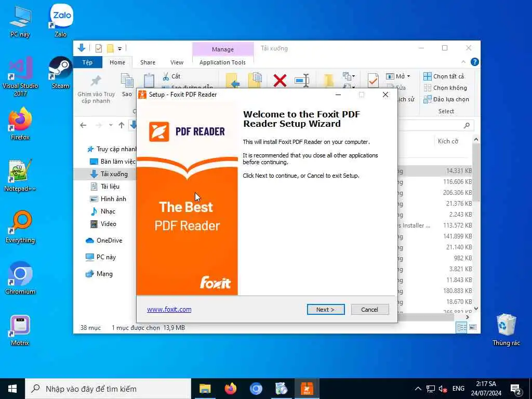532x399 pixels.
Task: Cancel the Foxit PDF Reader setup
Action: click(x=369, y=310)
